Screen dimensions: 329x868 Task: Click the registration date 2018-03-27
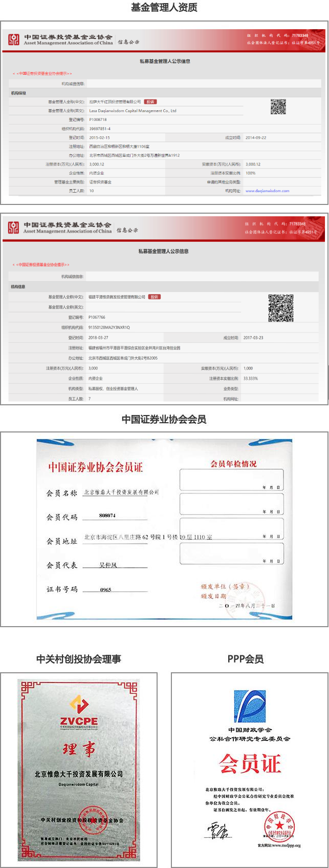click(x=98, y=338)
